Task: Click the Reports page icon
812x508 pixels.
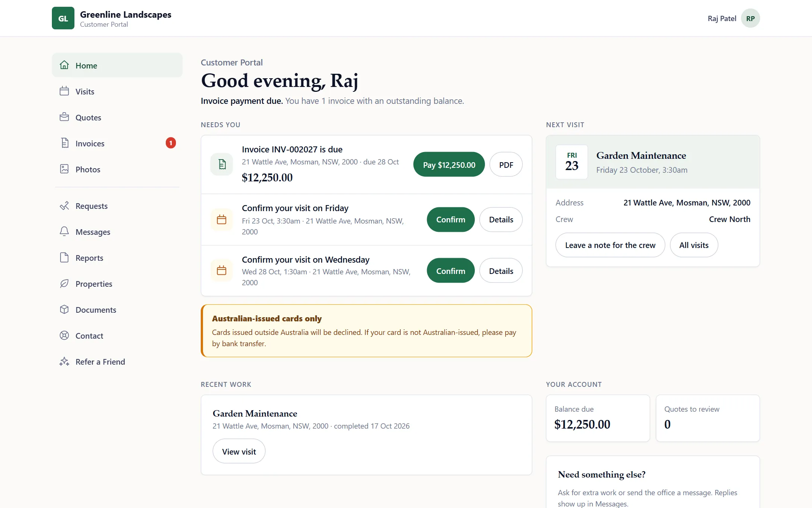Action: (x=64, y=257)
